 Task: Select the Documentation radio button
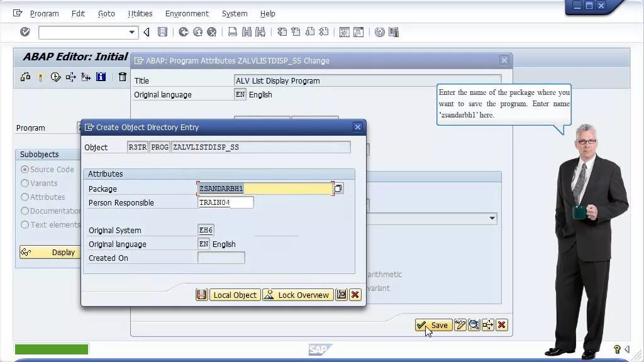(25, 211)
